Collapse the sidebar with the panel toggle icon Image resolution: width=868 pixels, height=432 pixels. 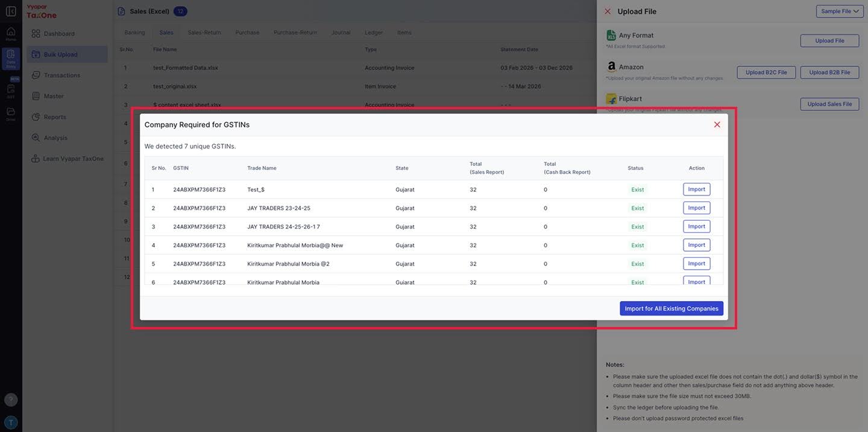[x=11, y=11]
